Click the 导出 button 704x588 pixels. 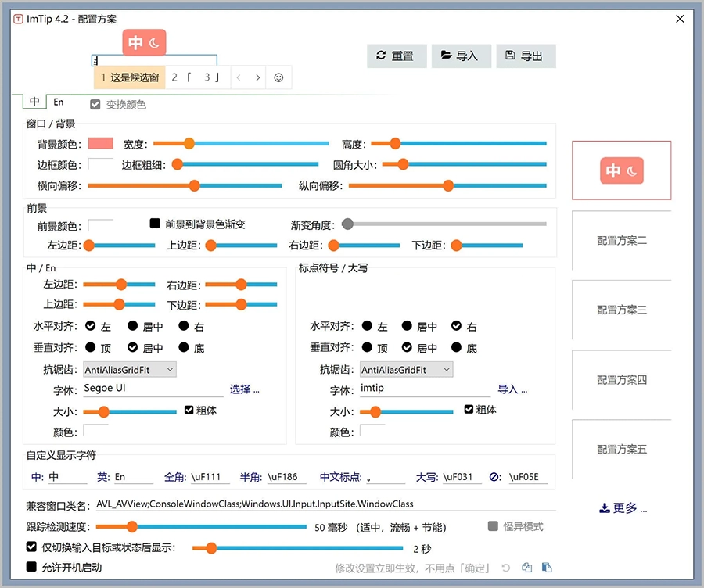coord(526,56)
